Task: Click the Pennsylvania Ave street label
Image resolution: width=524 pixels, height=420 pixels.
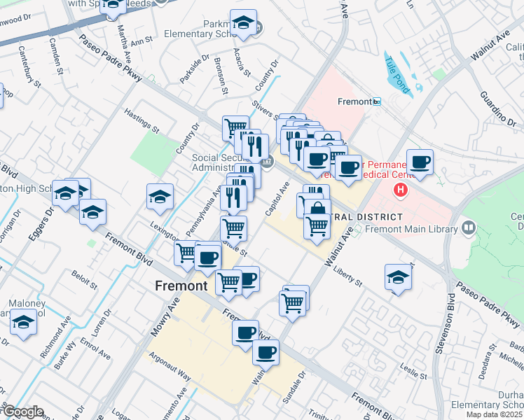Action: click(203, 211)
